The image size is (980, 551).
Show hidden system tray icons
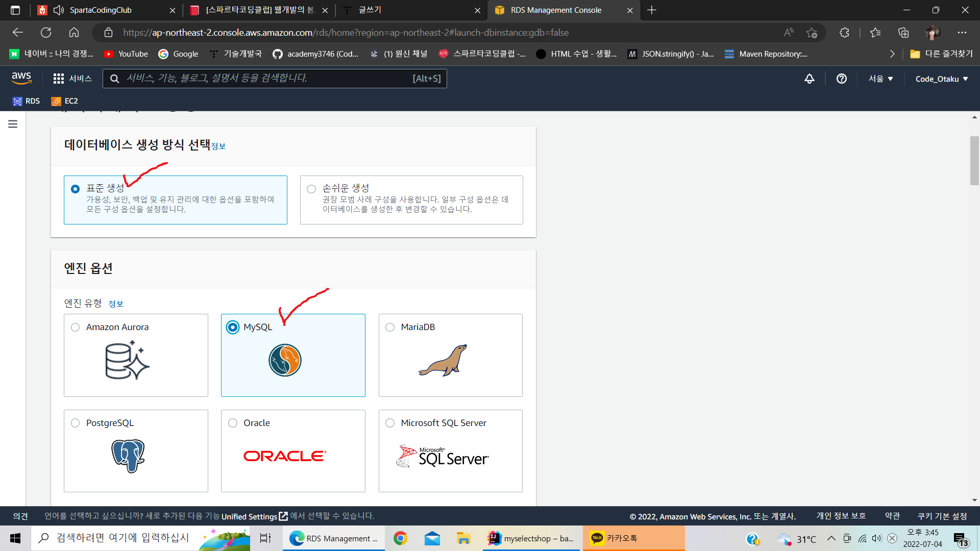pos(831,538)
